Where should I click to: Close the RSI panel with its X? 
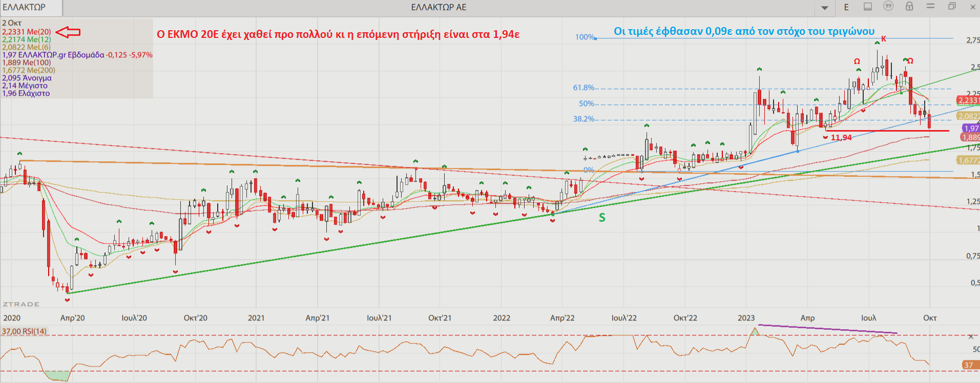tap(971, 337)
